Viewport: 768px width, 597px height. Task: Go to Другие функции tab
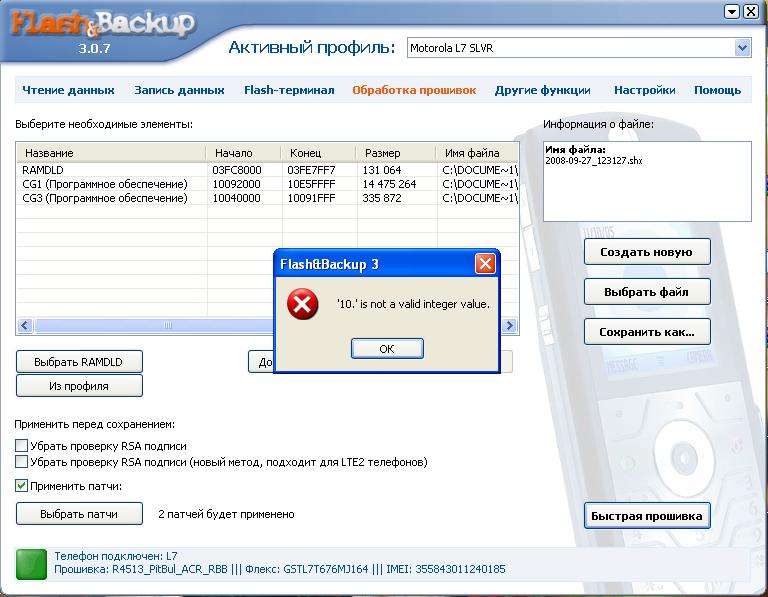coord(542,90)
